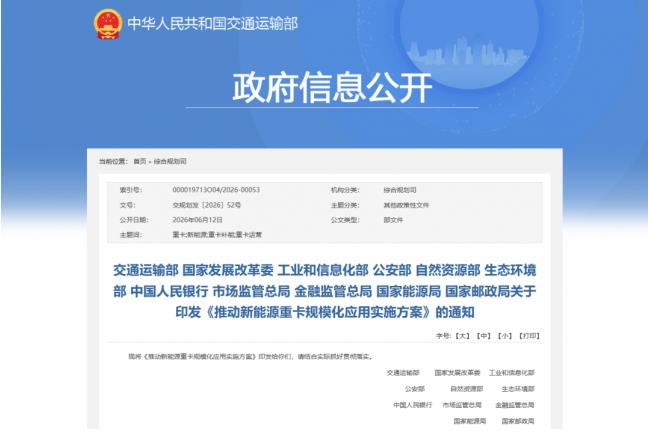648x432 pixels.
Task: Click the 当前位置 breadcrumb label
Action: (113, 161)
